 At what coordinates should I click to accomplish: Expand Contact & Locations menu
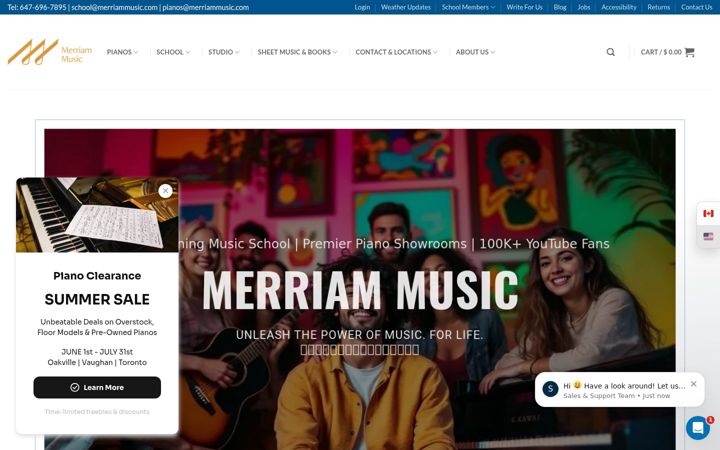pyautogui.click(x=396, y=52)
